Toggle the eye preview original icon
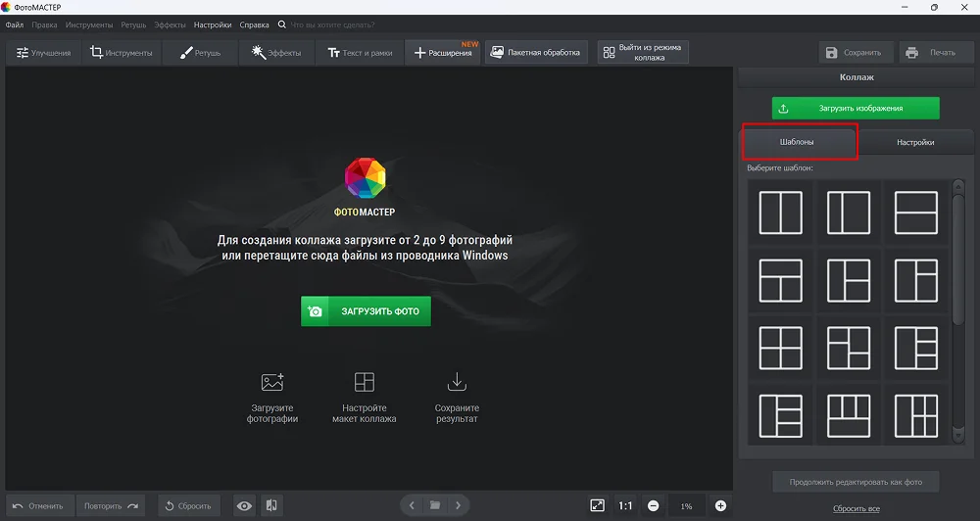This screenshot has width=980, height=521. click(x=244, y=506)
